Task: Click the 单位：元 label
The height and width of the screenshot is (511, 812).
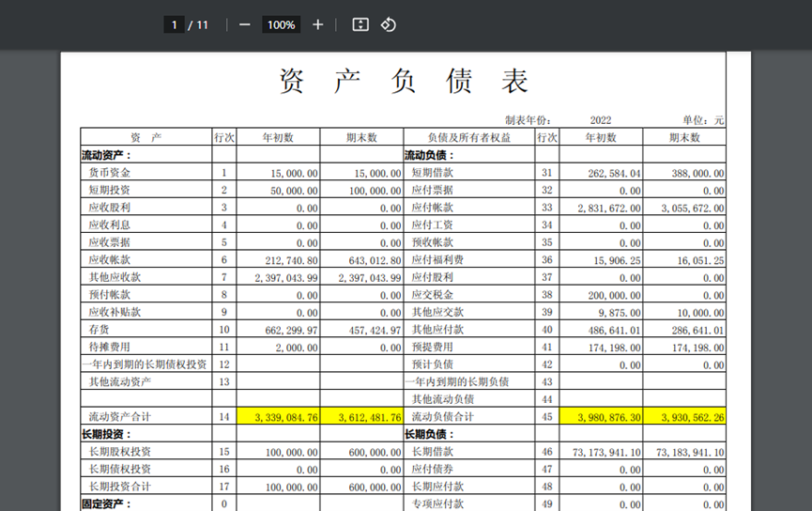Action: point(703,120)
